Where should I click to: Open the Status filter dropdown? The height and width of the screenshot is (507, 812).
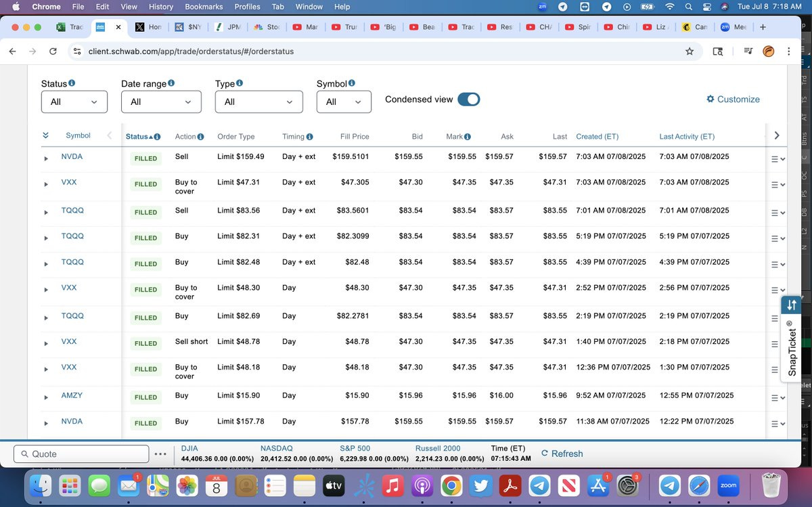tap(74, 102)
